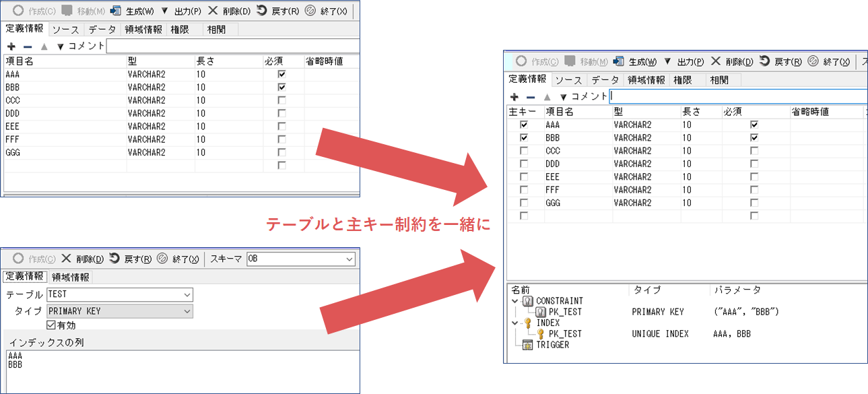This screenshot has height=394, width=868.
Task: Switch to データ tab in upper-left window
Action: pos(102,30)
